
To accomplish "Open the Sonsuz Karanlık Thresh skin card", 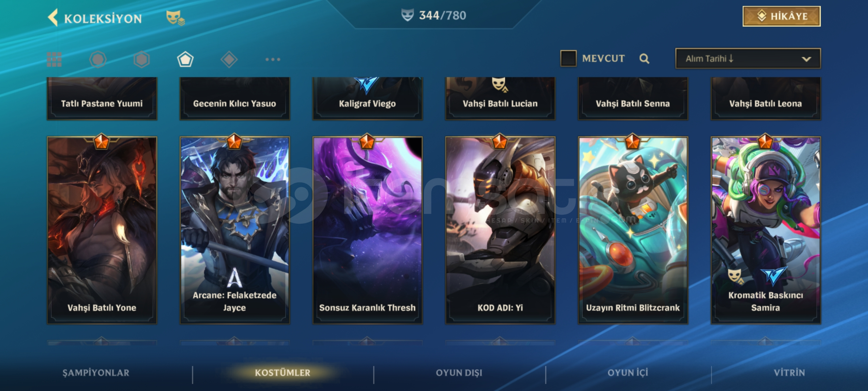I will (x=367, y=230).
